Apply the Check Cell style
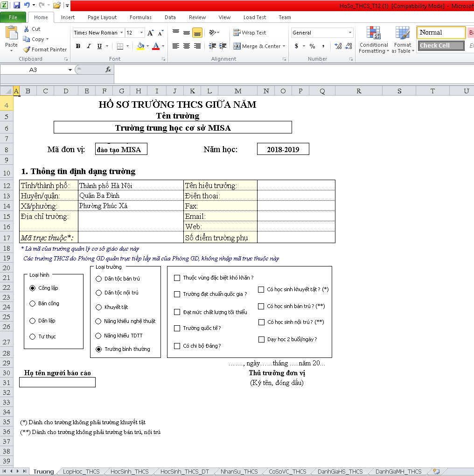Image resolution: width=474 pixels, height=476 pixels. click(441, 46)
